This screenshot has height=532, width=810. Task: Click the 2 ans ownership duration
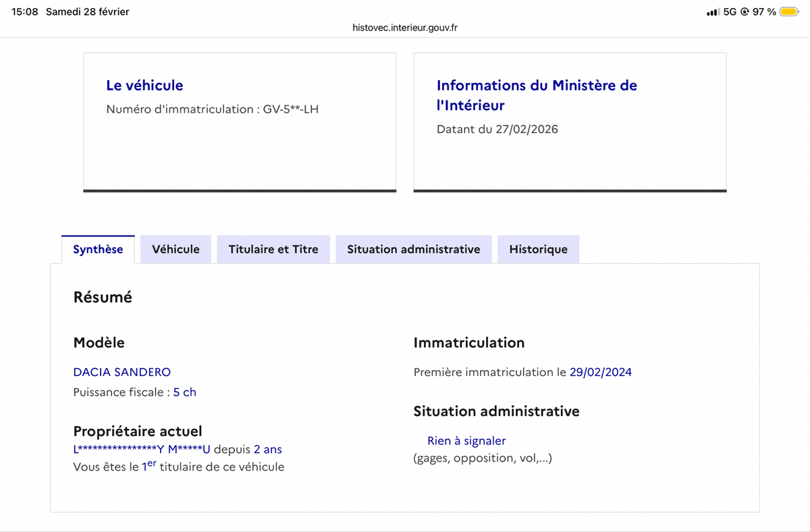tap(268, 450)
